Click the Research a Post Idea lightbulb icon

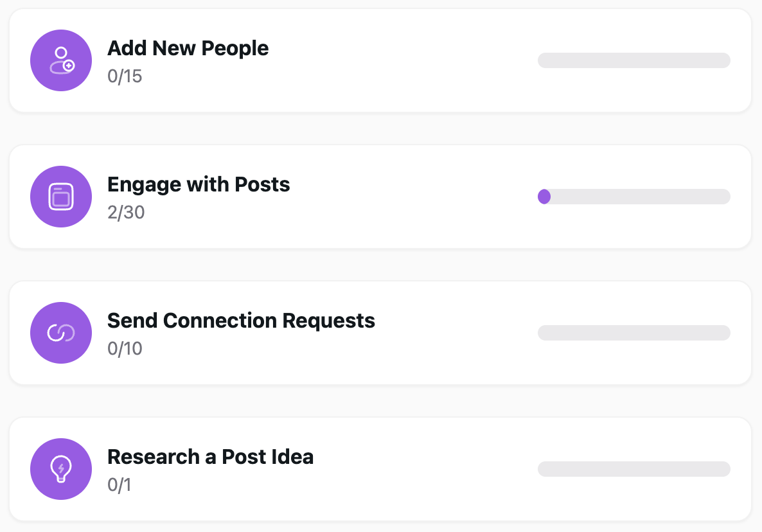61,469
